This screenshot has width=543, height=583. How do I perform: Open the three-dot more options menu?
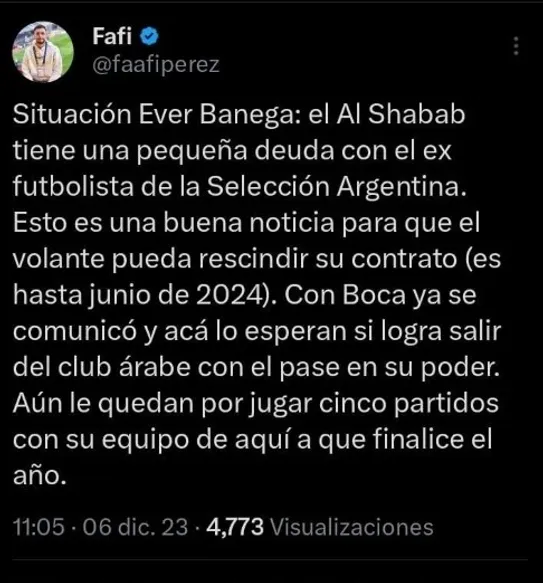click(x=516, y=46)
